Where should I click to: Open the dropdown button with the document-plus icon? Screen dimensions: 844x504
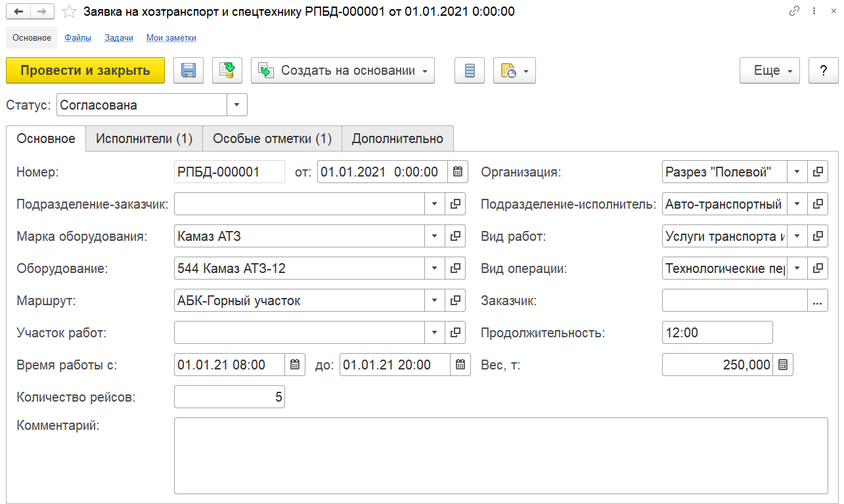tap(514, 70)
